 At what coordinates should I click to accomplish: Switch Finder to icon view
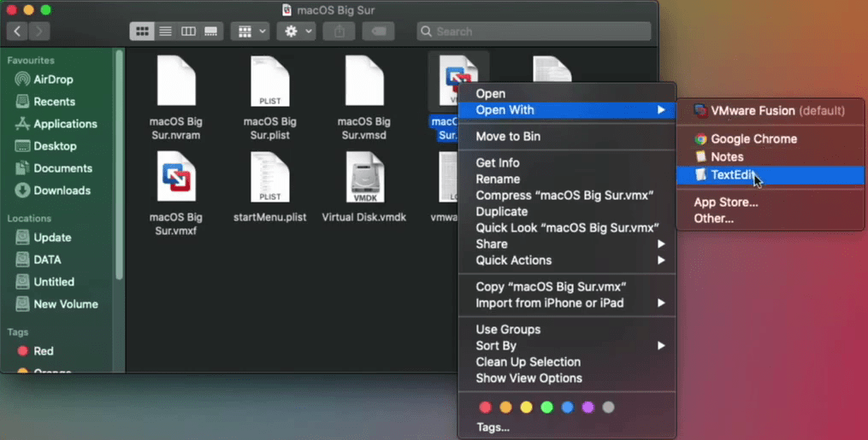142,32
